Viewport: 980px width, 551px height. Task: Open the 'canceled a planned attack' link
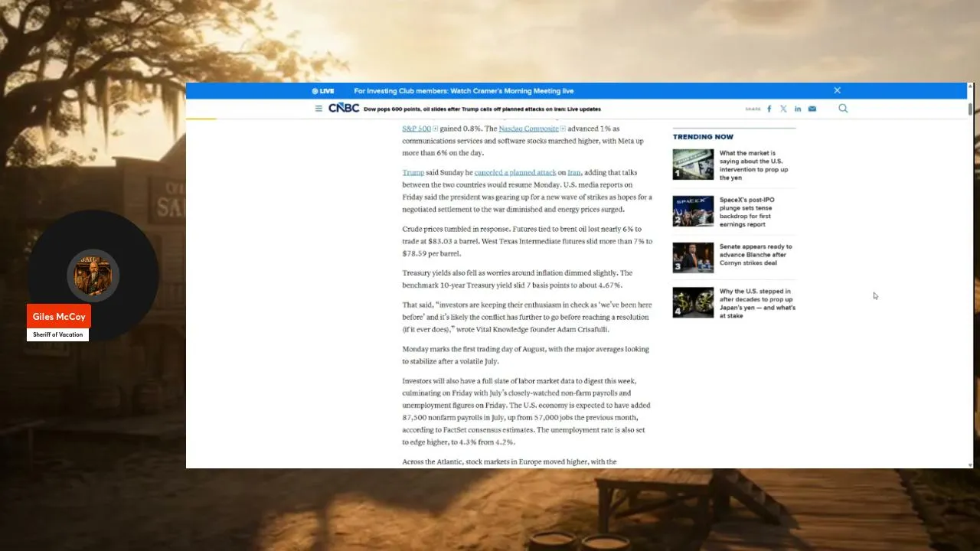point(515,173)
